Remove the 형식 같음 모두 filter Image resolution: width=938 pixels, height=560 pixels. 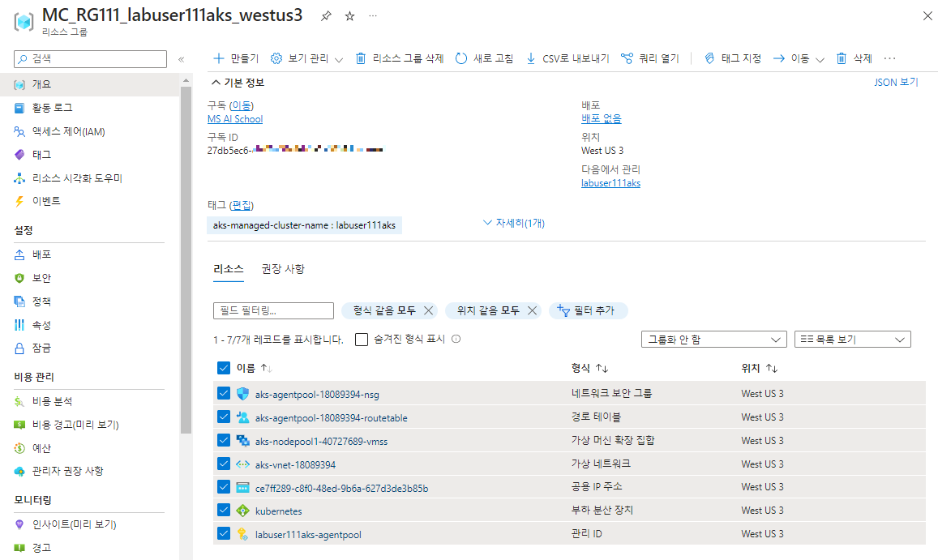[428, 310]
